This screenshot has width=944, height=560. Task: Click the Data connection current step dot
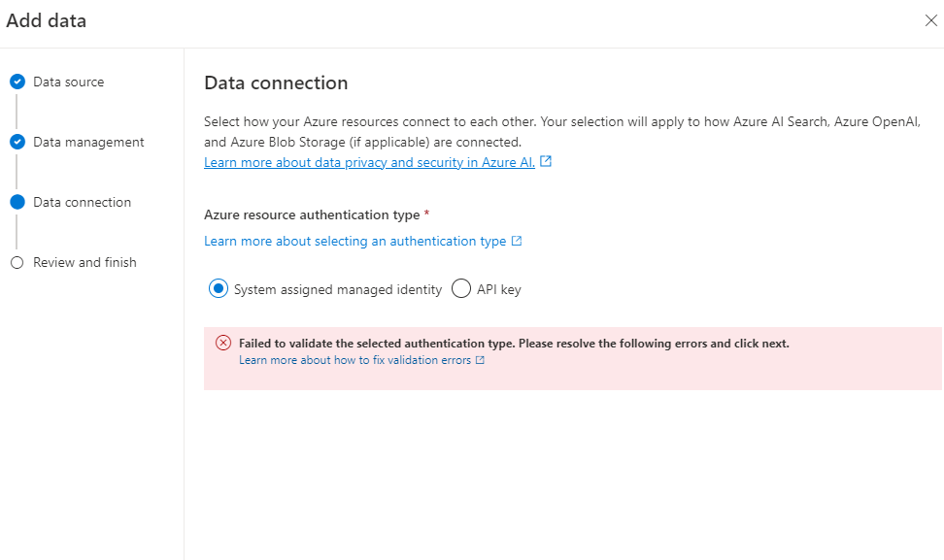pos(17,203)
